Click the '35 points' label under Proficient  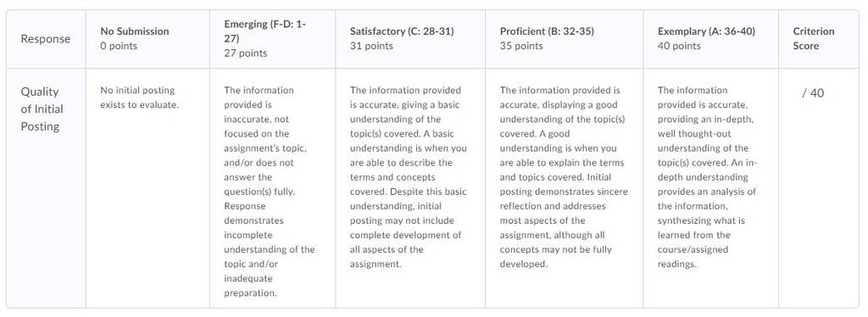click(x=521, y=46)
